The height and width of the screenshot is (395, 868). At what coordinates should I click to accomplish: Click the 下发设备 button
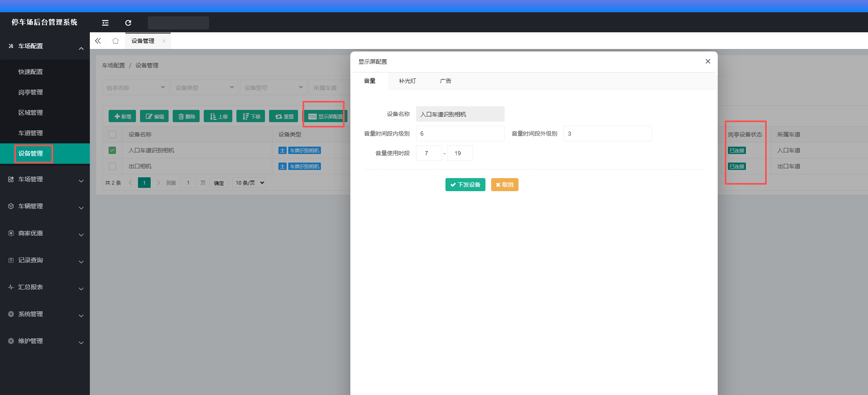pyautogui.click(x=465, y=185)
